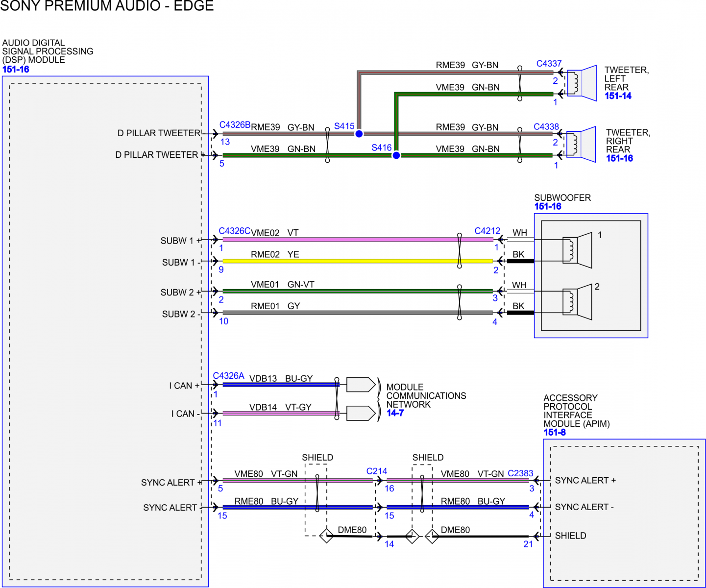Click the I CAN + pin label

click(185, 386)
